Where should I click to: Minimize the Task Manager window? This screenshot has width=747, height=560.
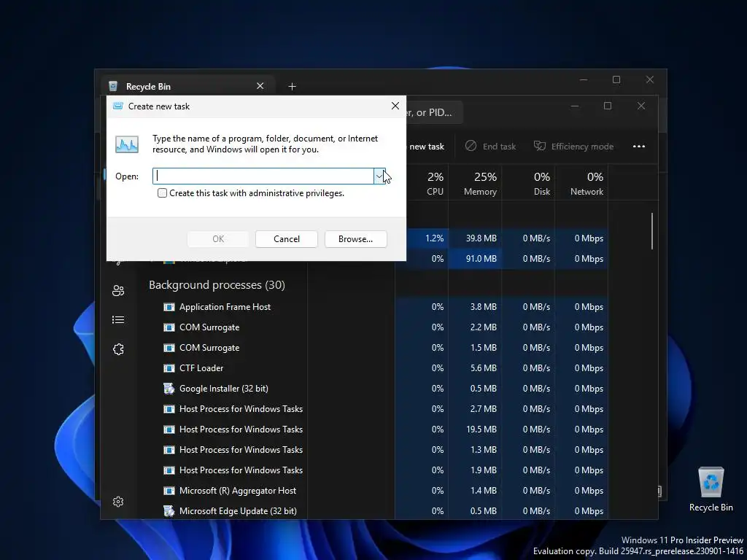click(x=575, y=106)
